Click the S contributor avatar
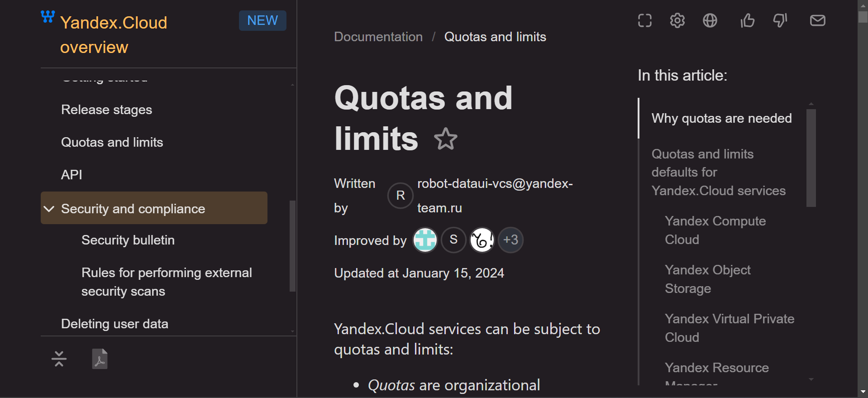868x398 pixels. pyautogui.click(x=453, y=240)
